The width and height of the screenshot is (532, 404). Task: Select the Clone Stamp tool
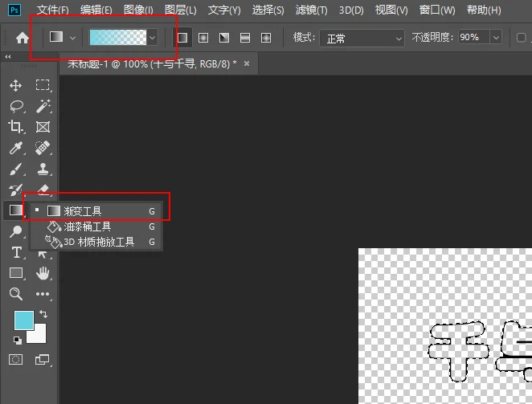pyautogui.click(x=43, y=169)
